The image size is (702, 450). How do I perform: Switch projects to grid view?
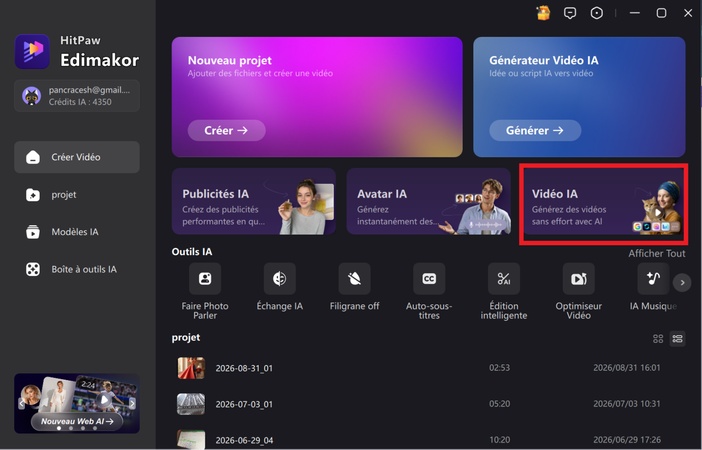pyautogui.click(x=658, y=339)
